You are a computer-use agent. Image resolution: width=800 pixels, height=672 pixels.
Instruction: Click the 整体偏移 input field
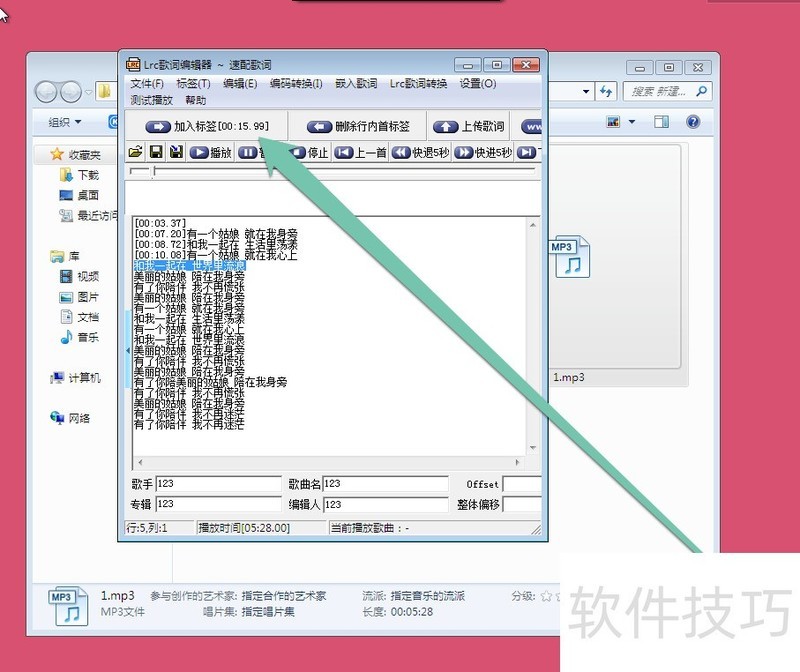tap(522, 504)
